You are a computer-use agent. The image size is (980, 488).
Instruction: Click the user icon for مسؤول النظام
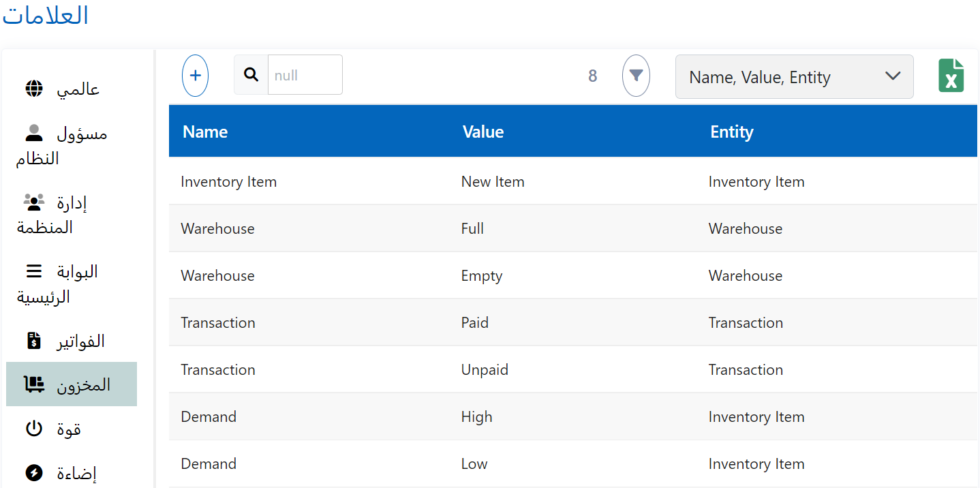point(34,133)
